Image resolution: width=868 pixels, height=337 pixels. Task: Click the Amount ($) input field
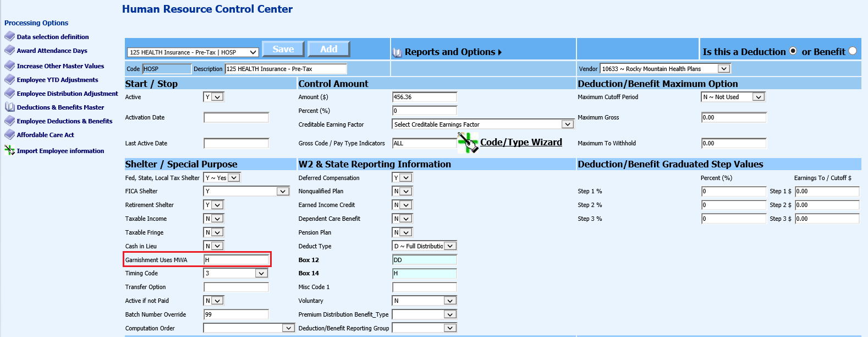coord(424,97)
